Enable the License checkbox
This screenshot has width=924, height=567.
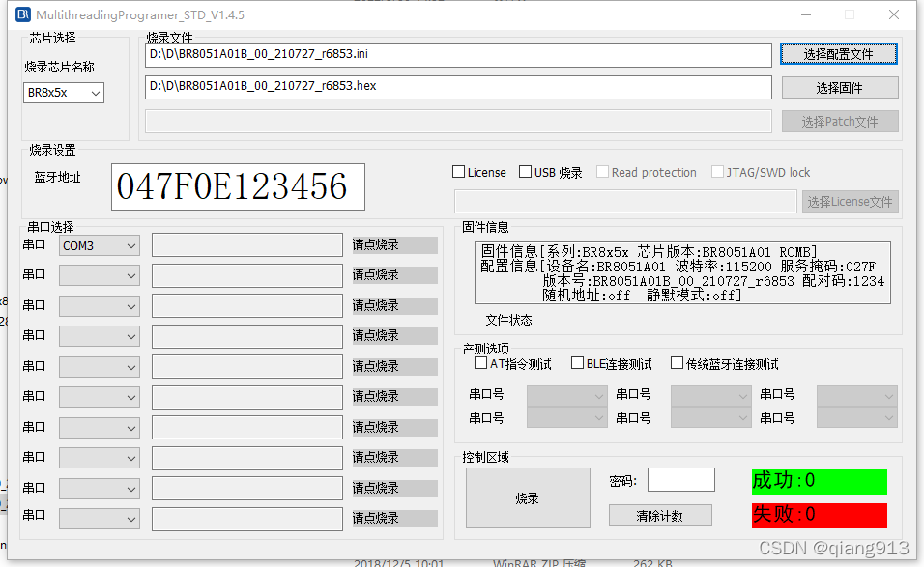tap(459, 171)
